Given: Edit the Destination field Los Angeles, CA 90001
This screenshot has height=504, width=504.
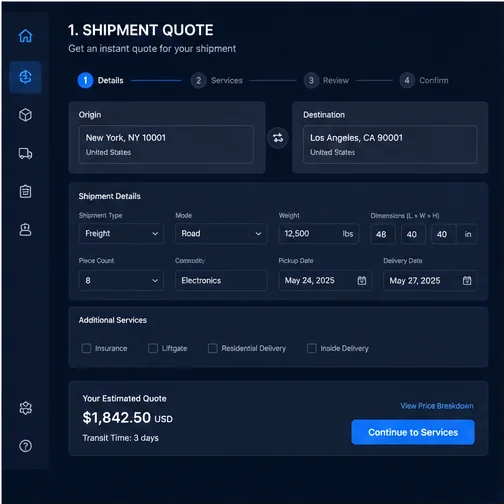Looking at the screenshot, I should pyautogui.click(x=390, y=144).
